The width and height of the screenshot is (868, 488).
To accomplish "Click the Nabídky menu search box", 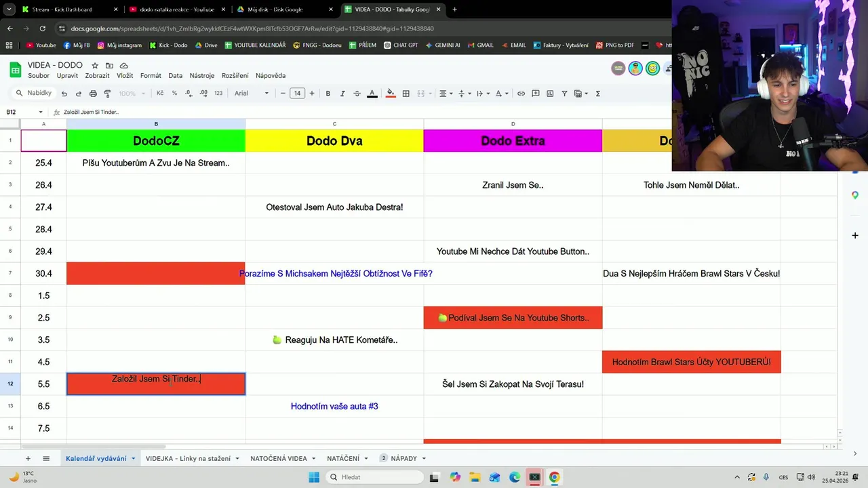I will click(34, 94).
